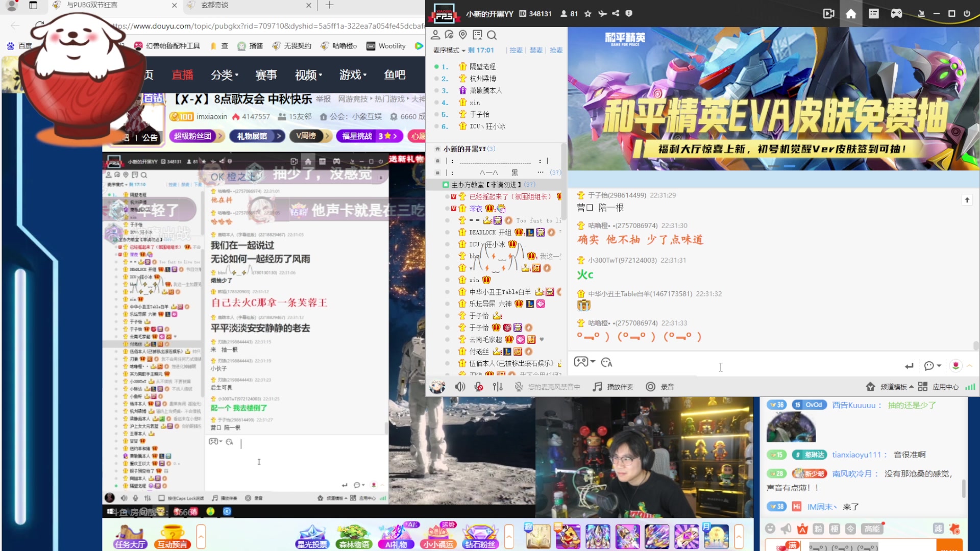Viewport: 980px width, 551px height.
Task: Search the channel with magnifier icon
Action: (492, 35)
